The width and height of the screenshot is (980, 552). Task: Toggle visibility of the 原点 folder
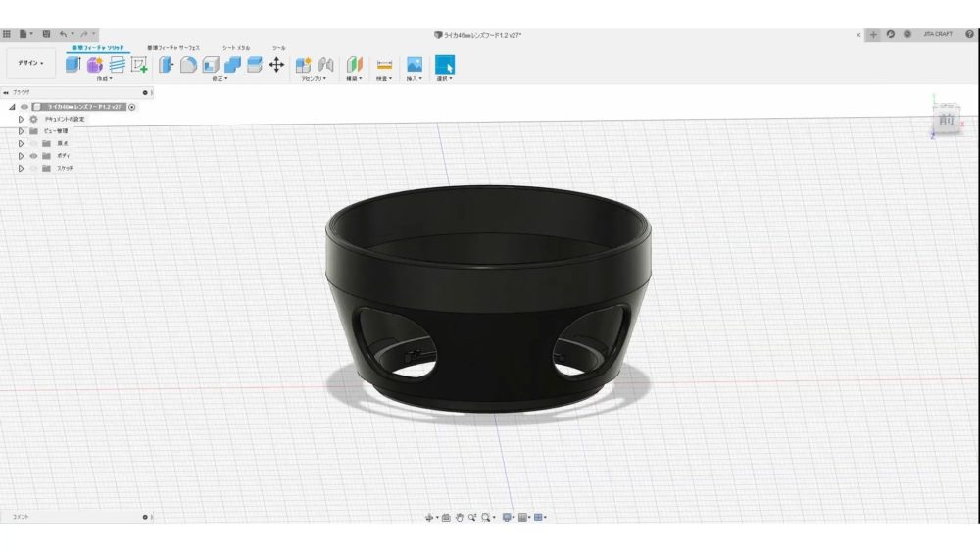pyautogui.click(x=33, y=143)
